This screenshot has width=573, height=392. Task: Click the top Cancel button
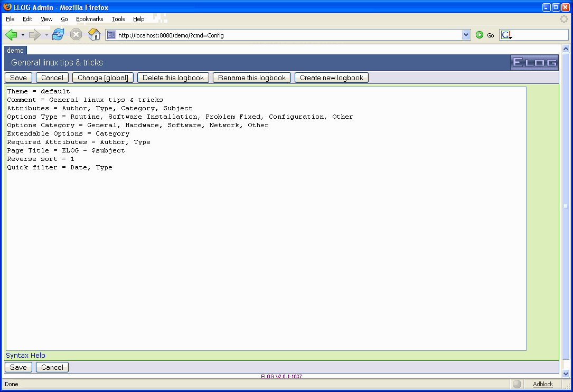point(52,78)
